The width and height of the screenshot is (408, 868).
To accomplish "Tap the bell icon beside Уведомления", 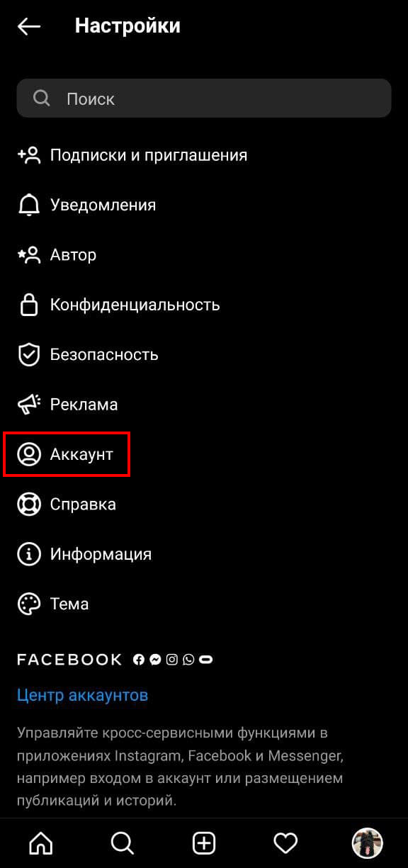I will [29, 205].
